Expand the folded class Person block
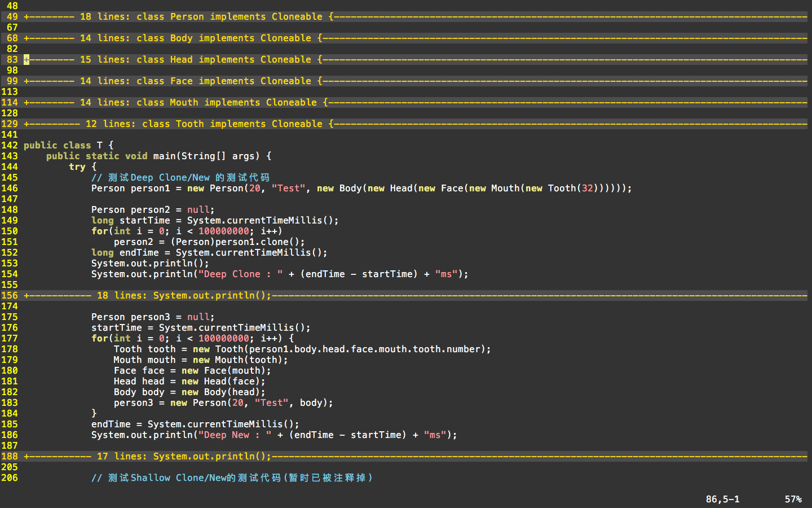 (x=416, y=17)
